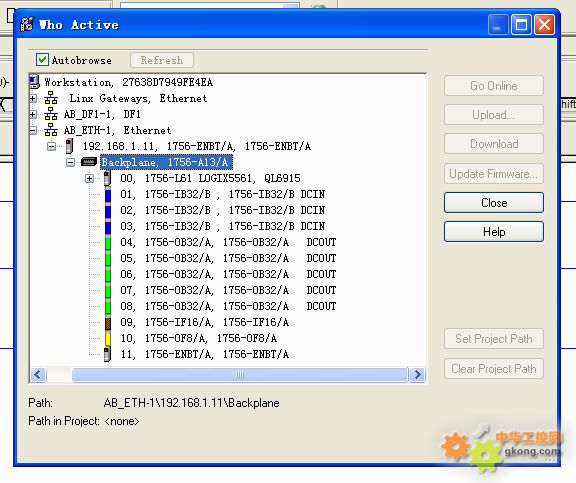Image resolution: width=576 pixels, height=483 pixels.
Task: Click the 1756-IF16/A analog module icon
Action: pyautogui.click(x=108, y=322)
